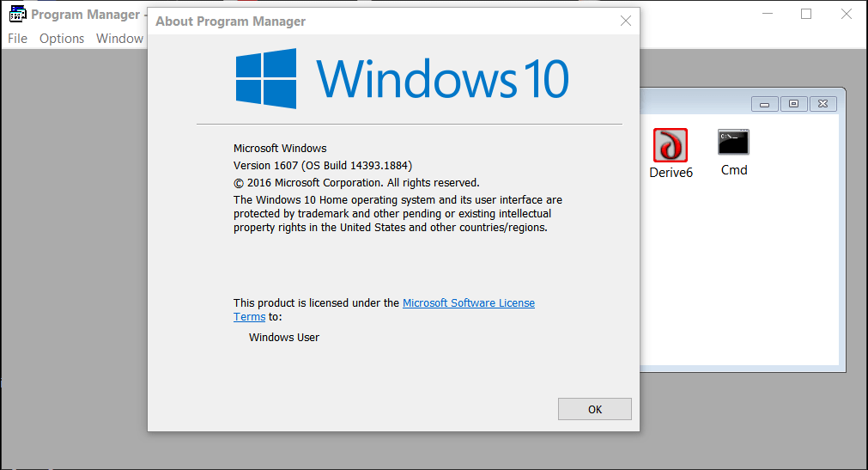The image size is (868, 470).
Task: Click the 2016 copyright notice line
Action: (356, 182)
